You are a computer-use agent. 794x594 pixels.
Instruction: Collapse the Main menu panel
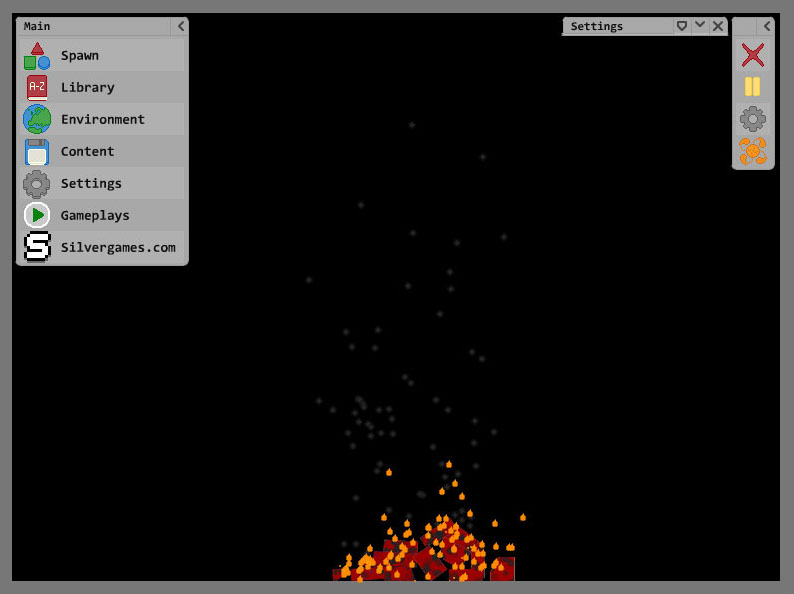pyautogui.click(x=180, y=26)
